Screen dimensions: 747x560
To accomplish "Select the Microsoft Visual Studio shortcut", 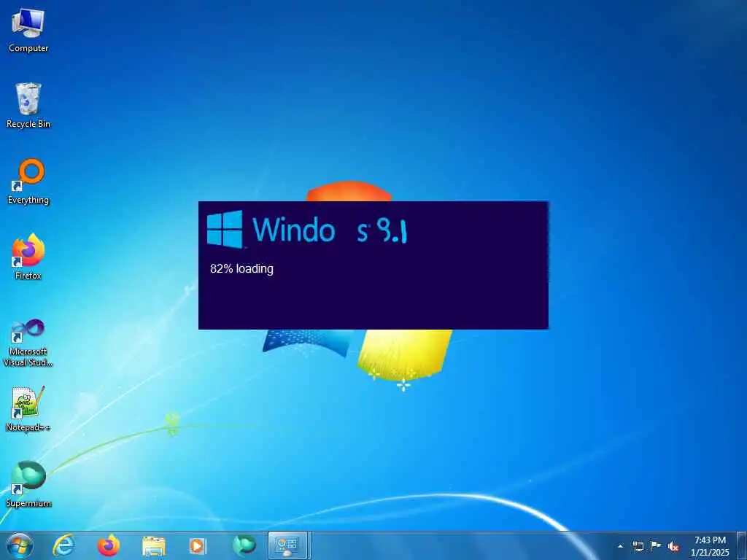I will (28, 343).
